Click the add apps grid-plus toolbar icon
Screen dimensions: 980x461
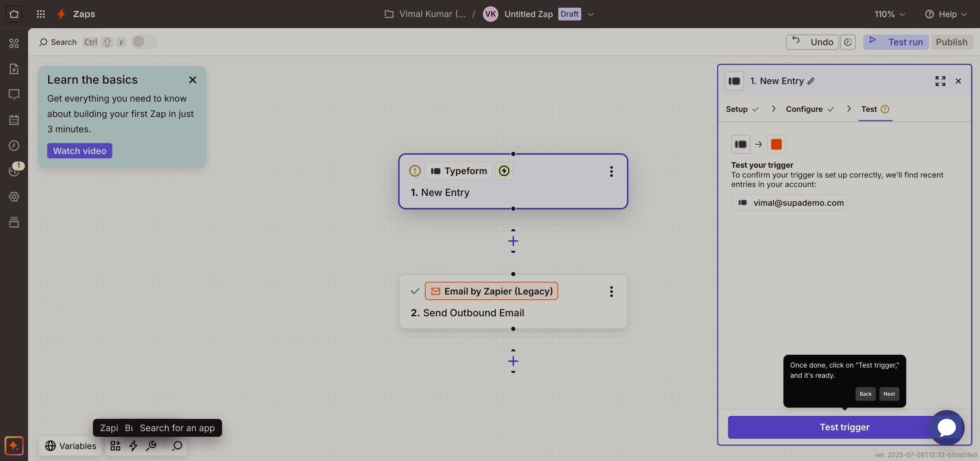(115, 446)
